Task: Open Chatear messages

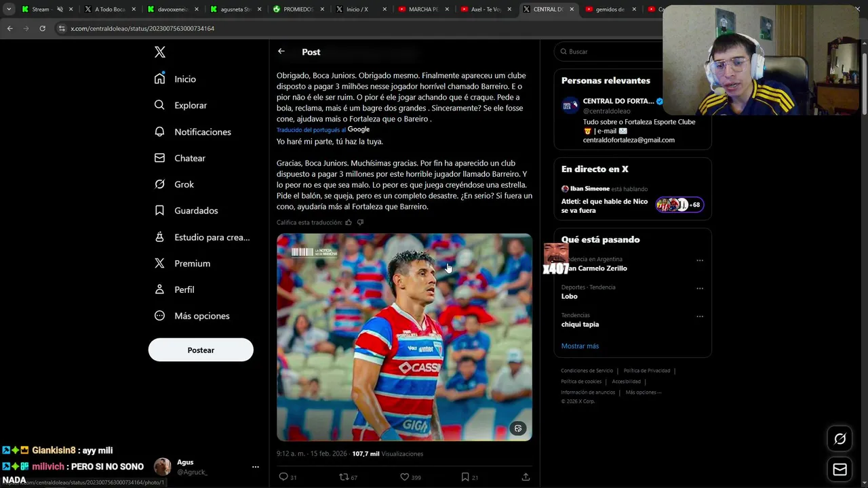Action: [x=180, y=158]
